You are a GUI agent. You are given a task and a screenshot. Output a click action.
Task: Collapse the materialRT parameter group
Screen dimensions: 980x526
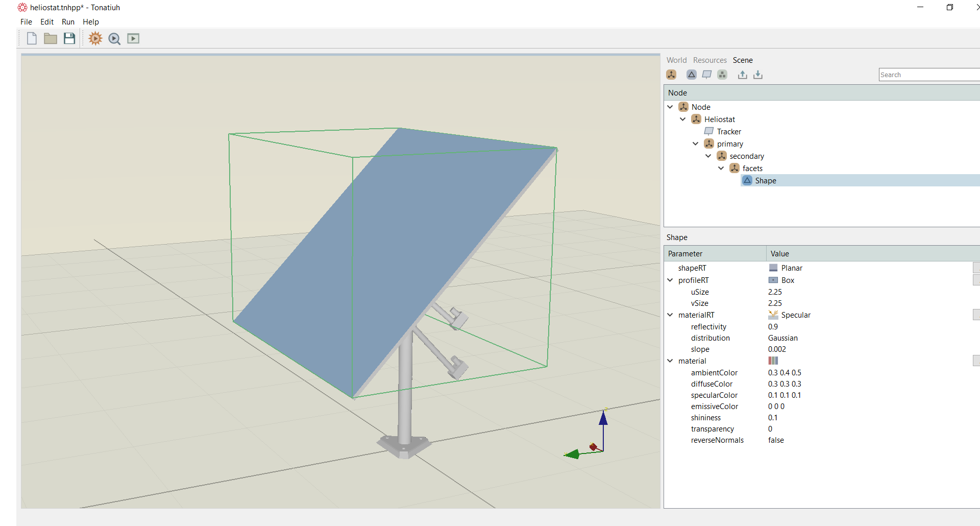[670, 315]
